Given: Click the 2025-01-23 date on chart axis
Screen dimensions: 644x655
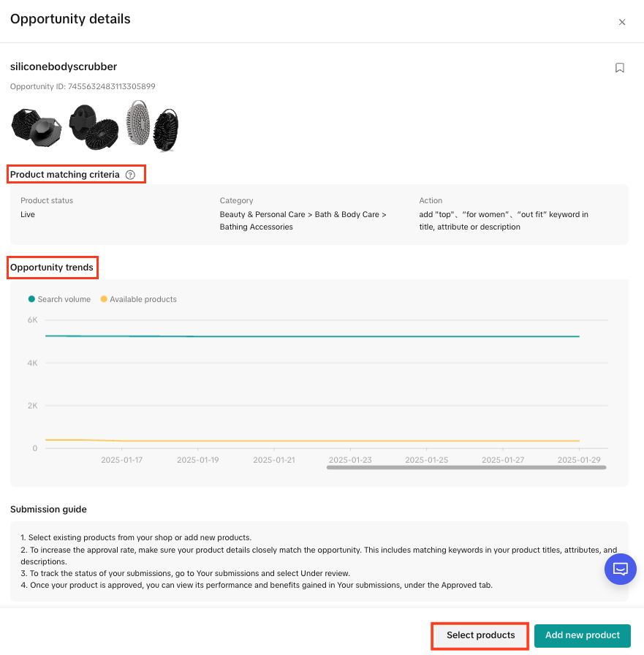Looking at the screenshot, I should pyautogui.click(x=350, y=460).
